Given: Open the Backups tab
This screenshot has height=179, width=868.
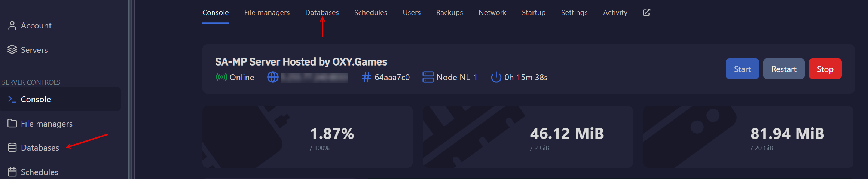Looking at the screenshot, I should coord(449,12).
